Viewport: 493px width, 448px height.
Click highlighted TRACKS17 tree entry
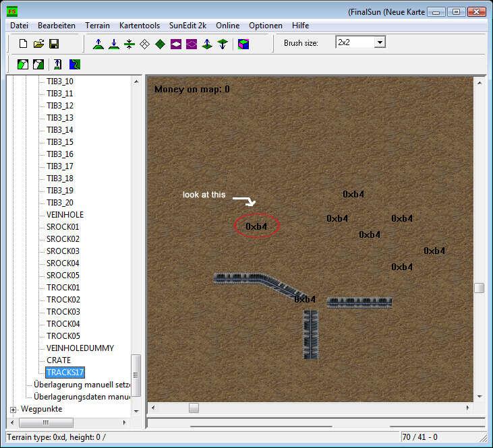click(x=65, y=373)
